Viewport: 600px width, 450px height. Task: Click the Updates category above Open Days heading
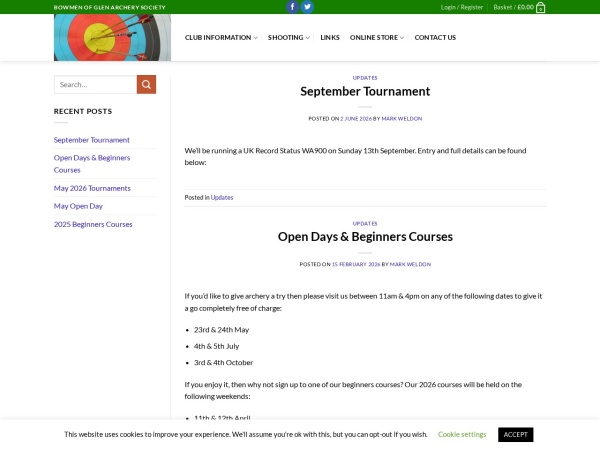(365, 223)
